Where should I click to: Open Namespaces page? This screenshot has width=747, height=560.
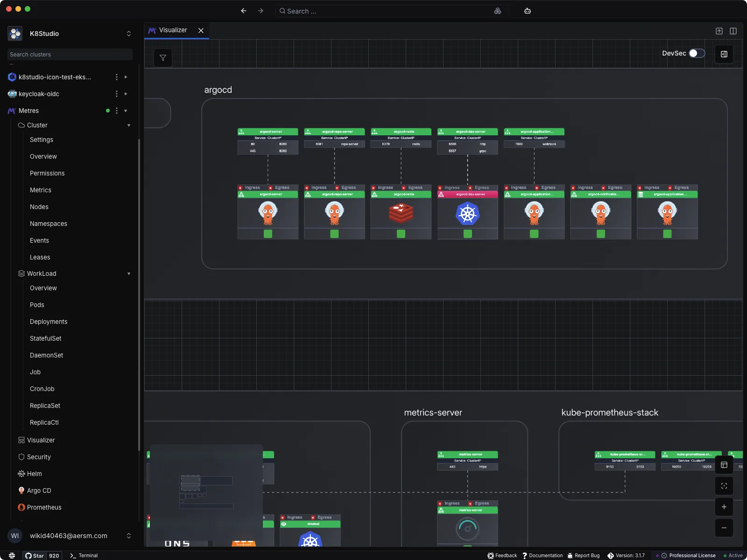point(49,224)
